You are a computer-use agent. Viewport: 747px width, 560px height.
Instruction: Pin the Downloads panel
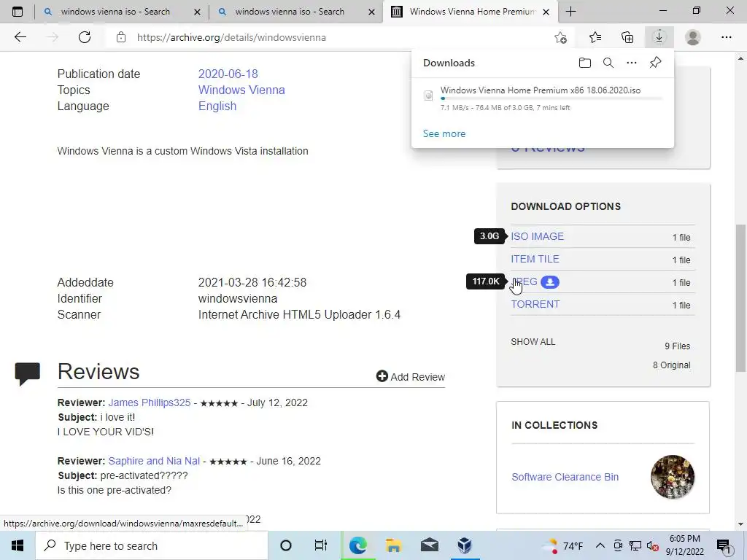656,63
